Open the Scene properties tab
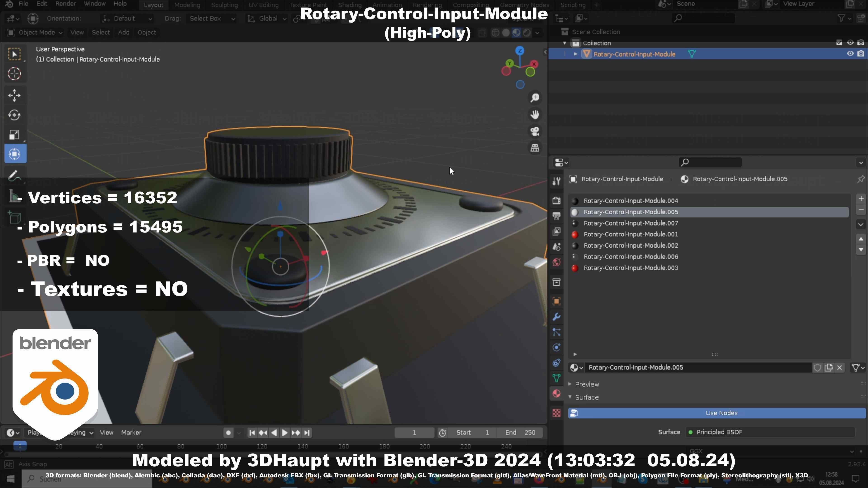Screen dimensions: 868x488 557,247
